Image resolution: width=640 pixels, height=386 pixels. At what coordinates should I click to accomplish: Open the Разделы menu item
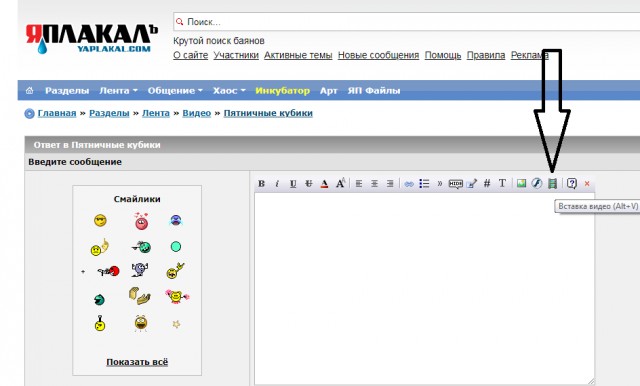pyautogui.click(x=67, y=91)
